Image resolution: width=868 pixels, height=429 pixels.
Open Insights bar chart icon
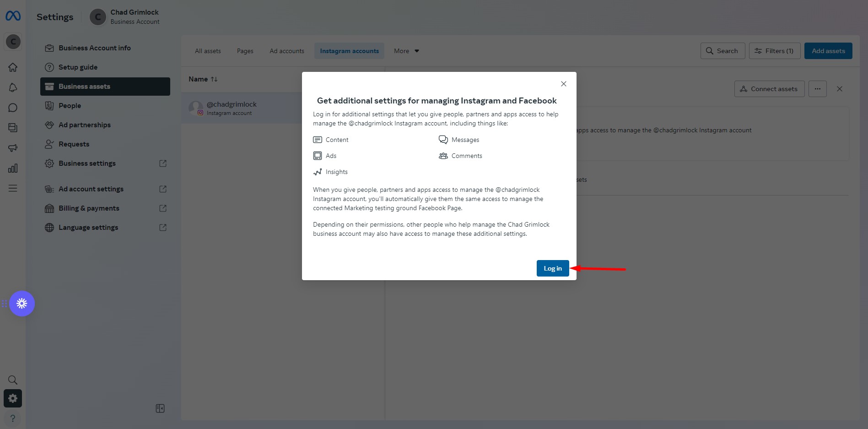13,168
